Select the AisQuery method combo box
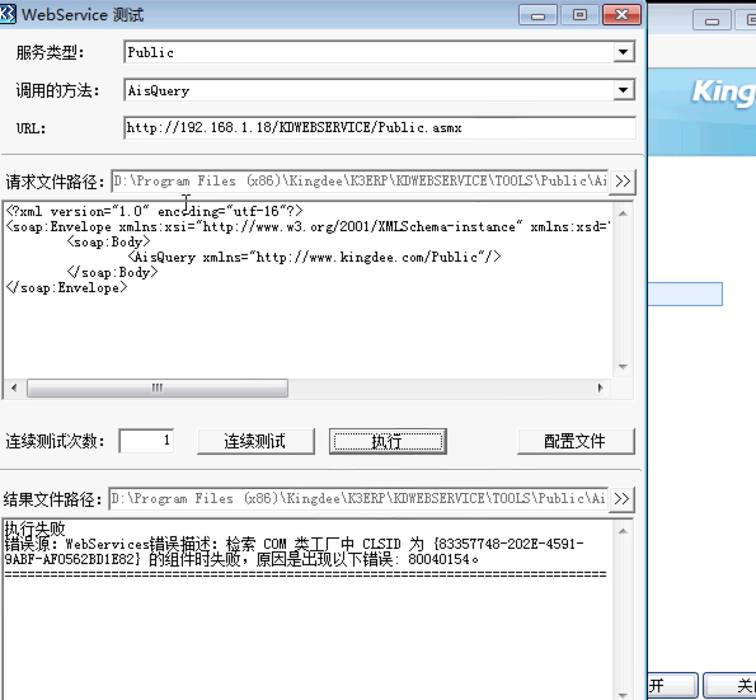Image resolution: width=756 pixels, height=700 pixels. point(379,90)
